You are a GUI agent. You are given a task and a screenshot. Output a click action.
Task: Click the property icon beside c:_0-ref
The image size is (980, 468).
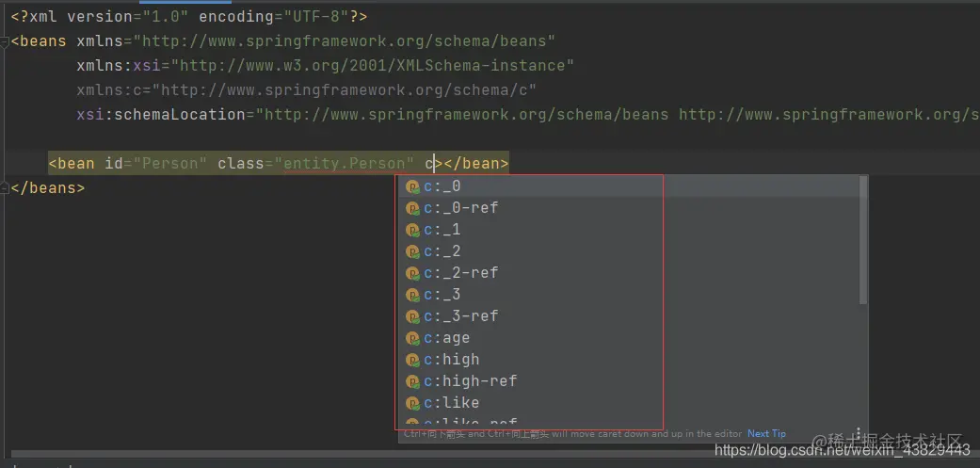pyautogui.click(x=412, y=208)
